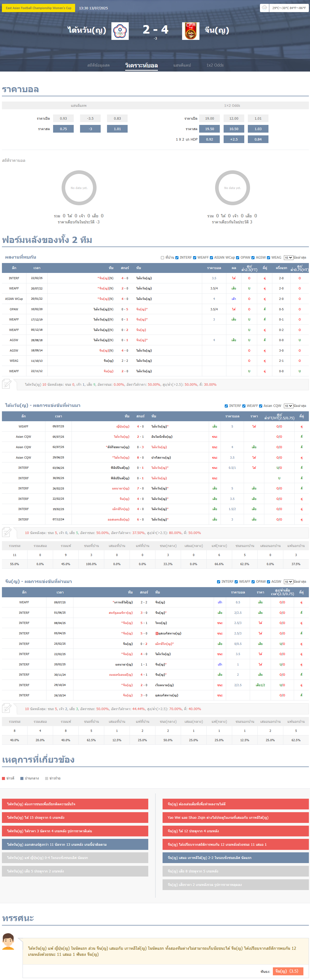310x980 pixels.
Task: Click the +2.5 converted handicap cell
Action: click(x=234, y=139)
